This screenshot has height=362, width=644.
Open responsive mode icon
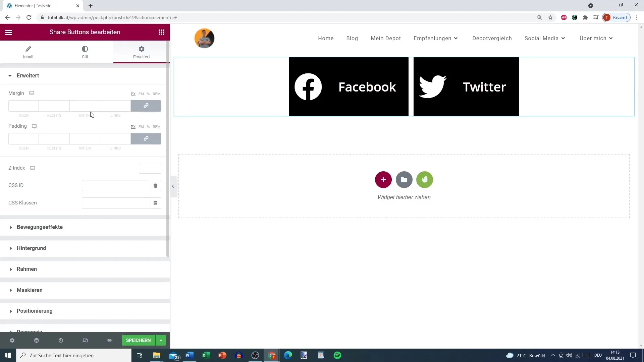(x=85, y=340)
